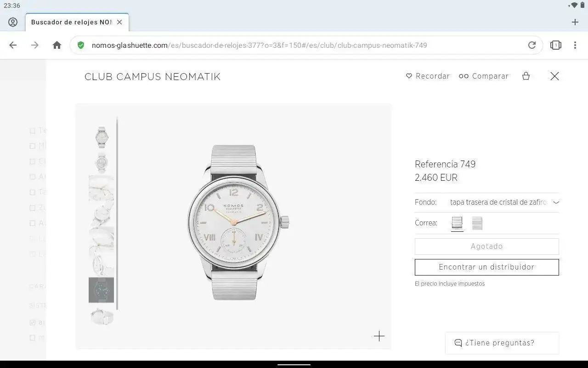Select the dark night-view watch thumbnail
The image size is (588, 368).
(x=101, y=290)
